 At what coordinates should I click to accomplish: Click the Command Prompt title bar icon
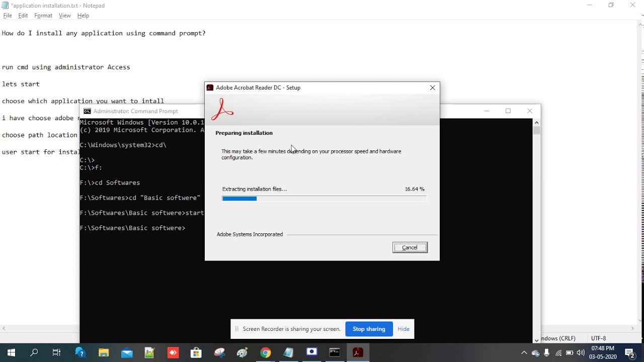point(87,111)
